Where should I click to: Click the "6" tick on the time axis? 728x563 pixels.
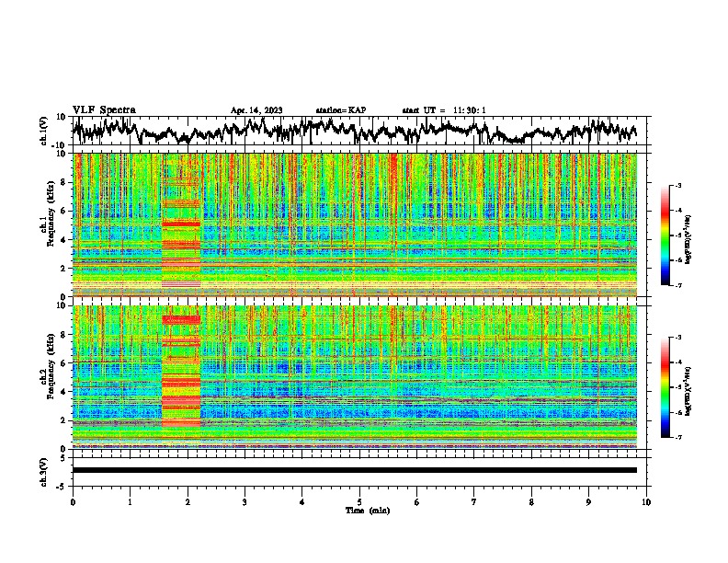coord(417,502)
